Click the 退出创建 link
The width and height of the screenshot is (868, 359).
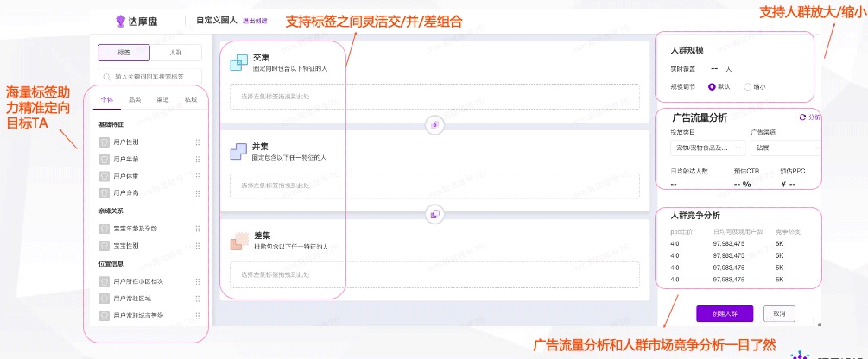pyautogui.click(x=255, y=20)
